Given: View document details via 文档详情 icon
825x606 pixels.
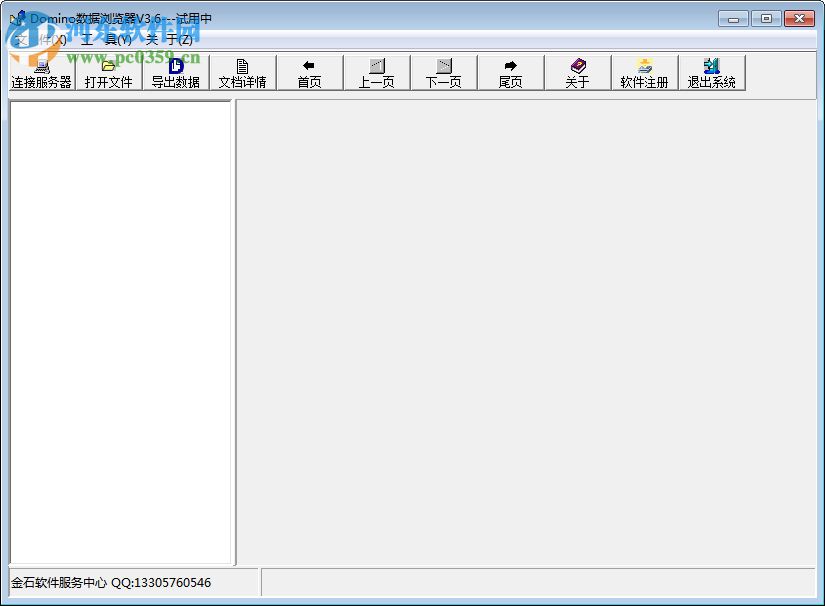Looking at the screenshot, I should (x=243, y=73).
